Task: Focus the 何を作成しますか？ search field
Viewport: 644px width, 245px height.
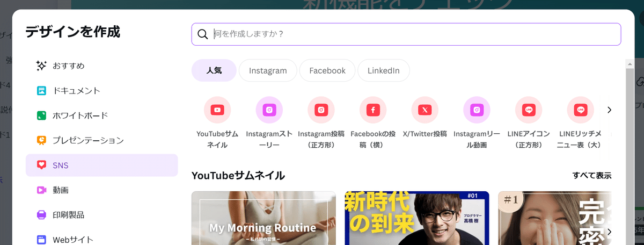Action: (406, 34)
